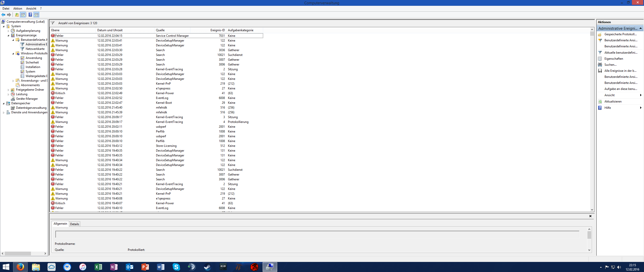The width and height of the screenshot is (644, 272).
Task: Expand Dienste und Anwendungen node
Action: pyautogui.click(x=4, y=113)
